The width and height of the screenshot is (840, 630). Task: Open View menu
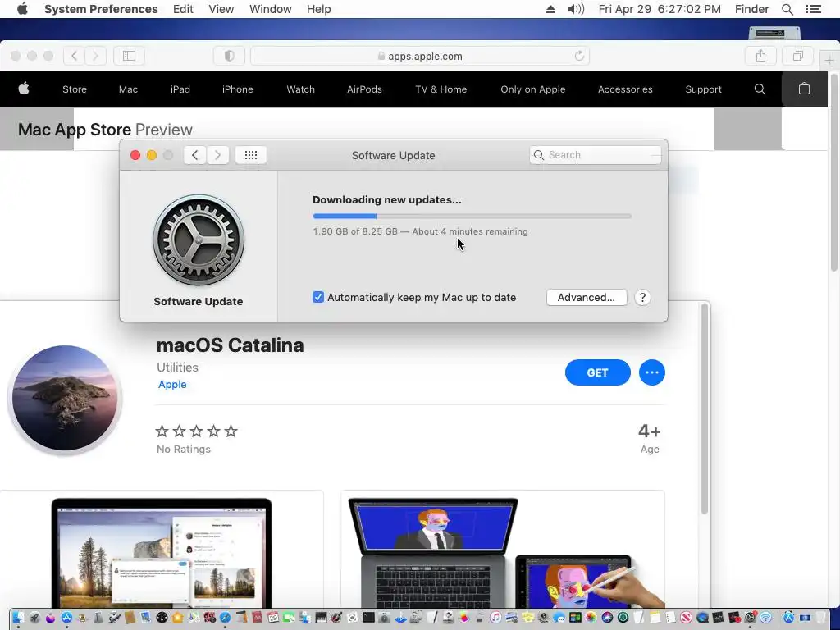221,9
